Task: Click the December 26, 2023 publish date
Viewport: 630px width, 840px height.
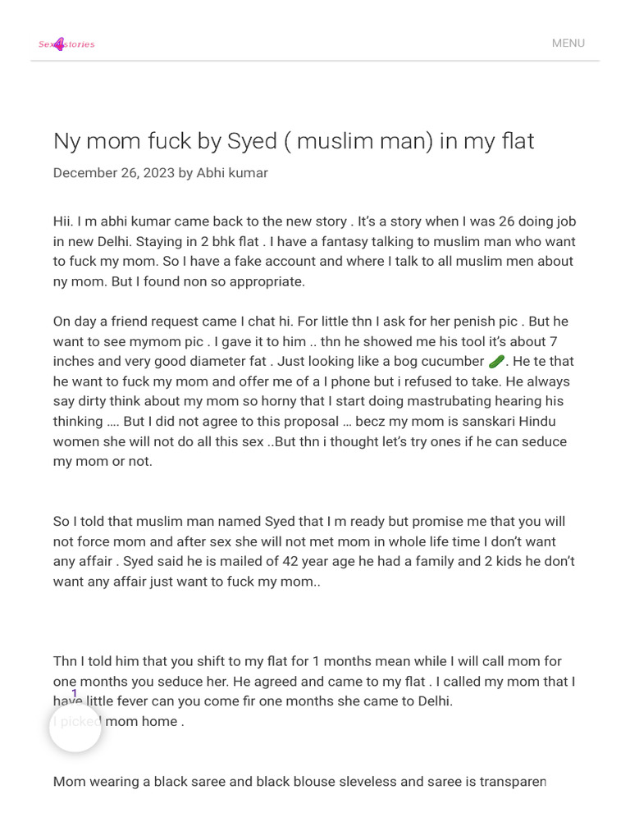Action: click(x=113, y=173)
